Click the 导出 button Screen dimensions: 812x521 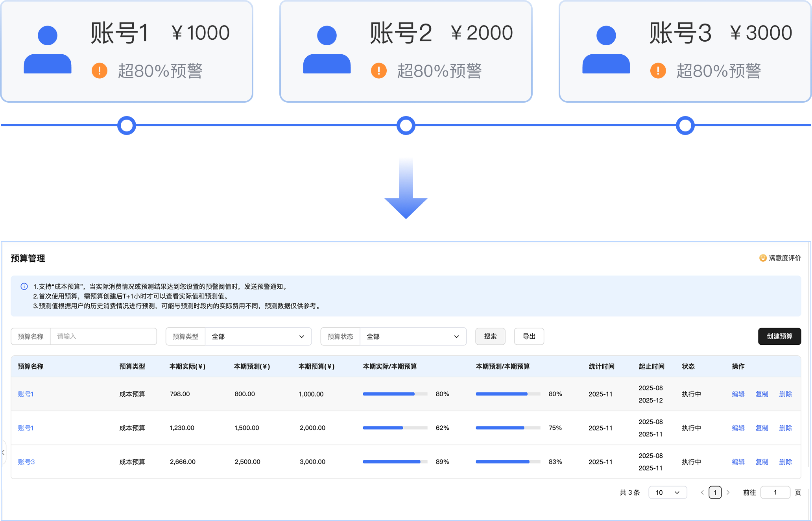point(529,336)
